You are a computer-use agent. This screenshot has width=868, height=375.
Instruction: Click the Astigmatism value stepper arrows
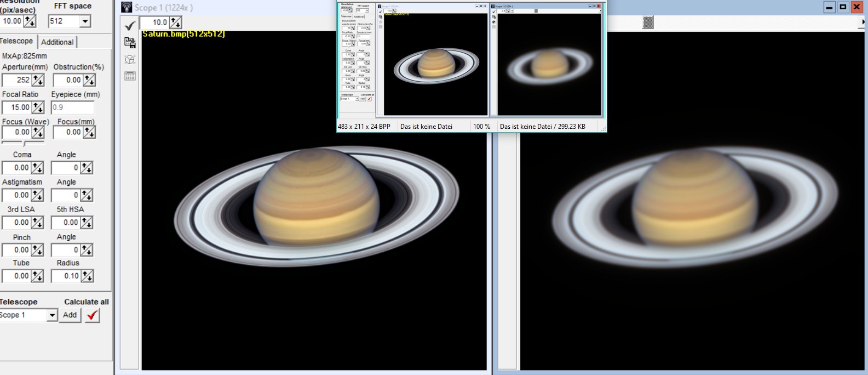pyautogui.click(x=37, y=195)
